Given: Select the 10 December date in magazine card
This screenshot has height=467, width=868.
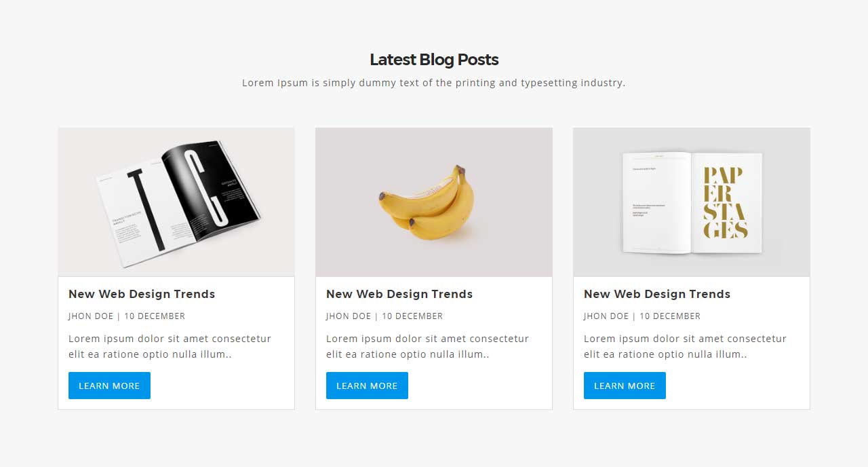Looking at the screenshot, I should pyautogui.click(x=155, y=316).
